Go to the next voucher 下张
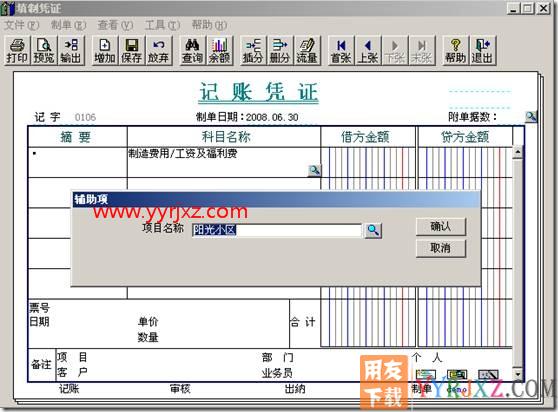558x412 pixels. tap(395, 51)
